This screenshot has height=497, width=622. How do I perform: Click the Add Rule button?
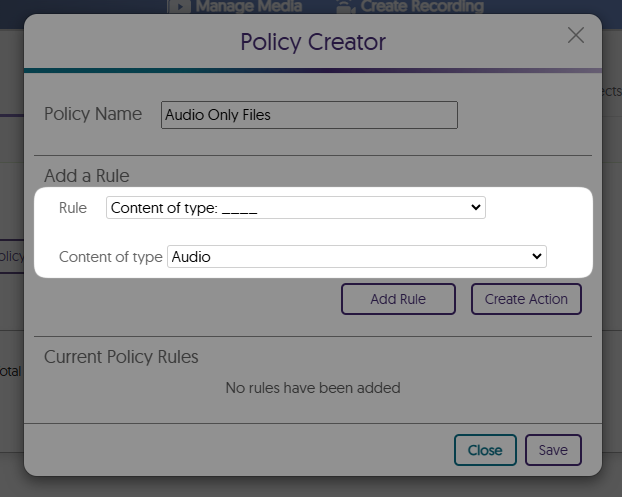tap(398, 299)
